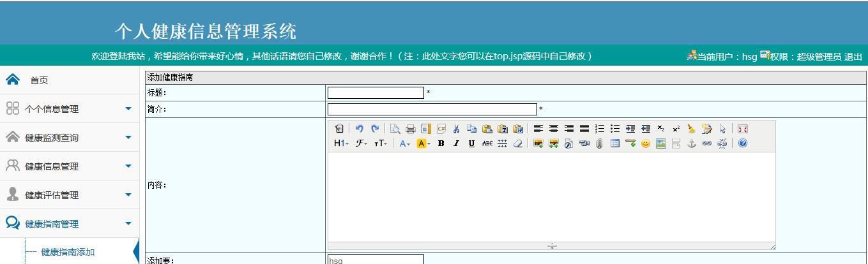The image size is (868, 264).
Task: Print the editor content
Action: 410,128
